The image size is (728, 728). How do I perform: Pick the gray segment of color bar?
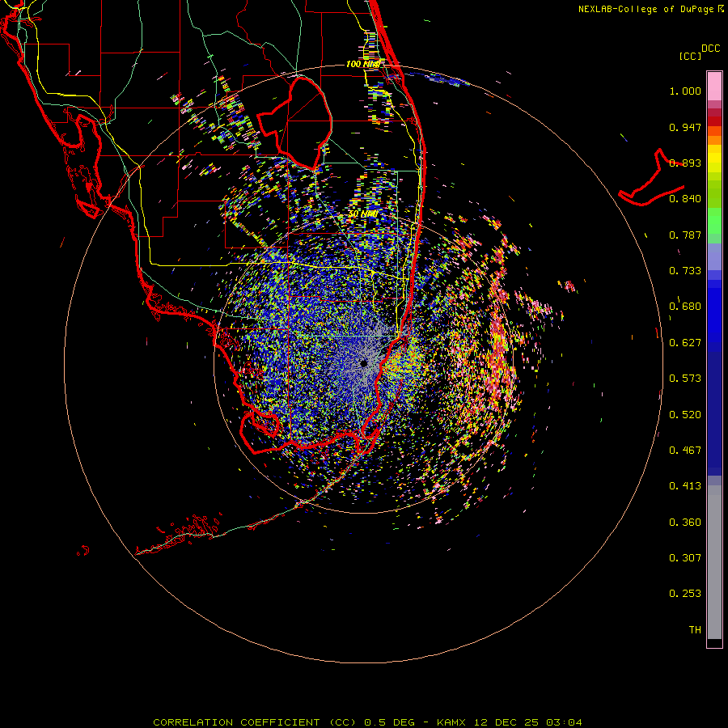click(714, 562)
